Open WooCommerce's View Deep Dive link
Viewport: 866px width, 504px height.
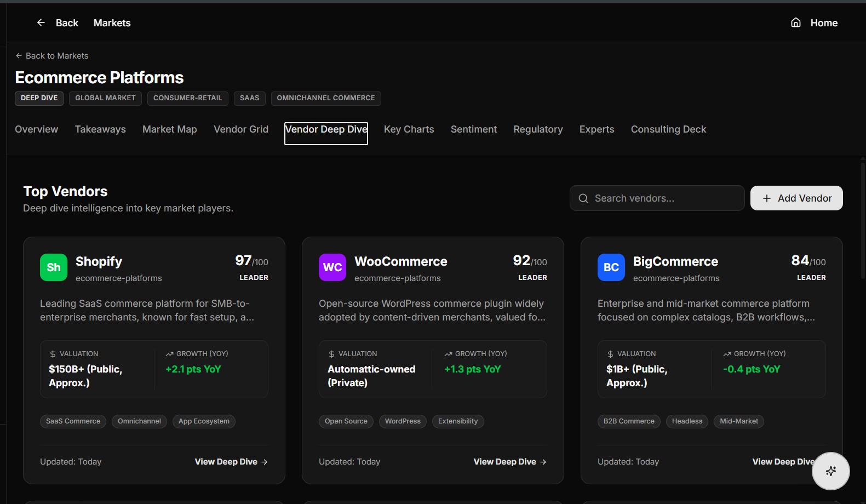click(510, 462)
